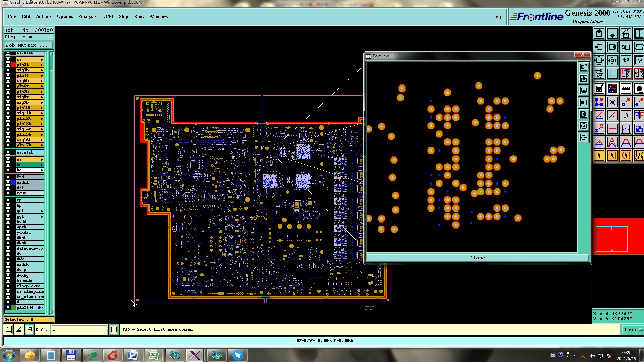Click the red color swatch of pln2t
The width and height of the screenshot is (644, 362).
coord(13,65)
